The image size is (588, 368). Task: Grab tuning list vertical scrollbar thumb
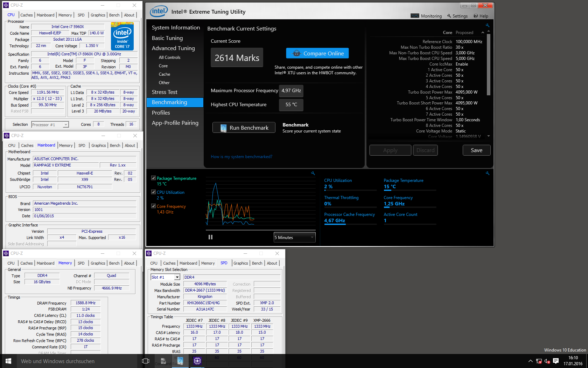pos(489,65)
